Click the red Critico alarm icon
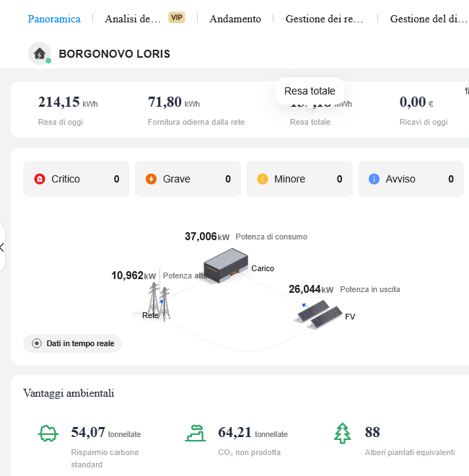 pos(40,179)
